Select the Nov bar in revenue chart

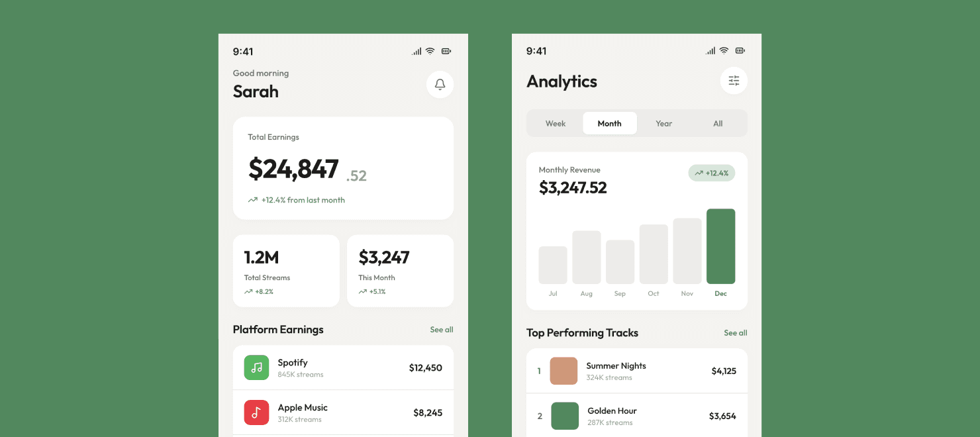coord(687,251)
